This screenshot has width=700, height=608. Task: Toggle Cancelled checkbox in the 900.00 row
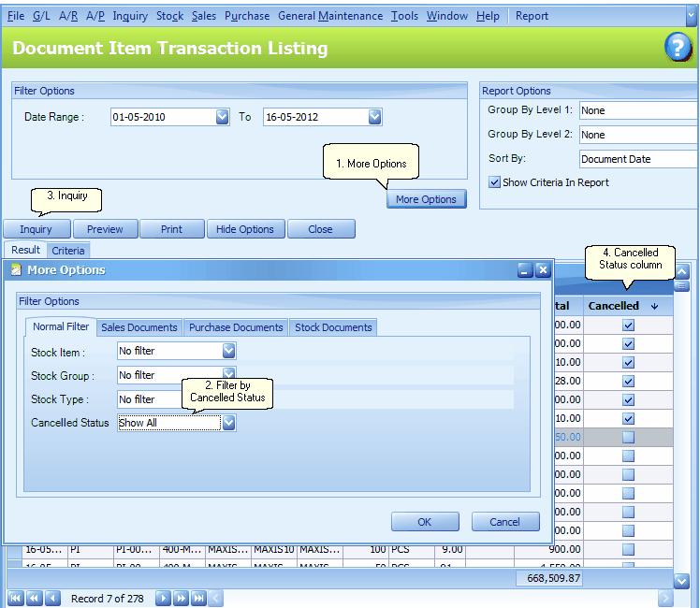(x=628, y=549)
